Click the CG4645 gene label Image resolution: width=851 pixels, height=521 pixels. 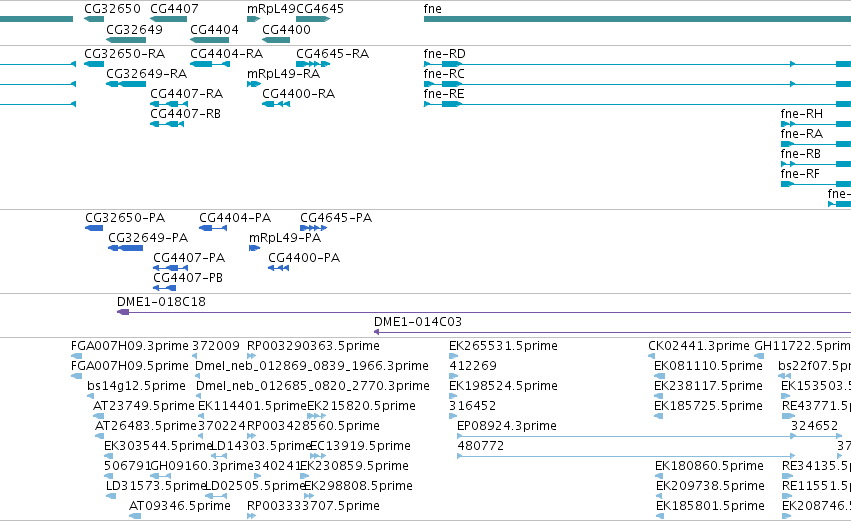(x=320, y=9)
